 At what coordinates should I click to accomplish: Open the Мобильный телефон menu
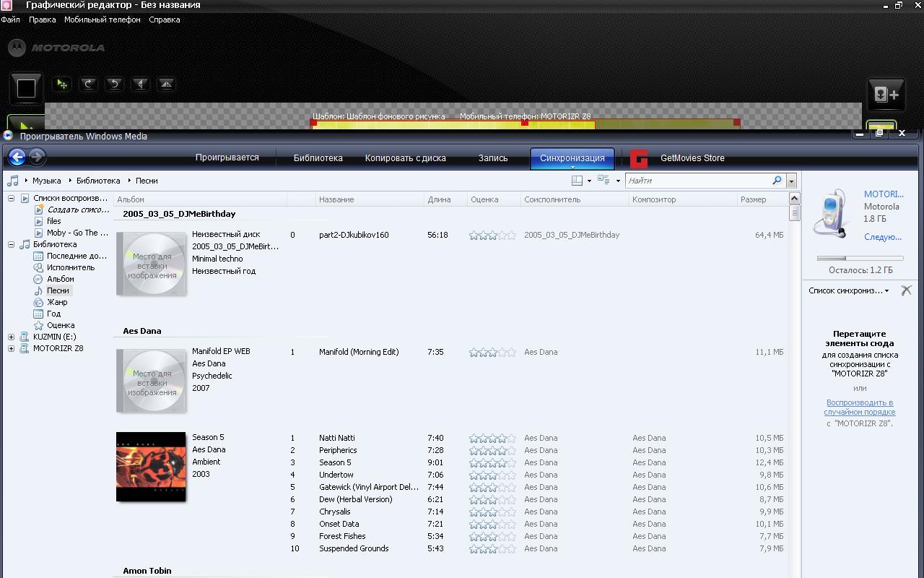click(x=103, y=20)
